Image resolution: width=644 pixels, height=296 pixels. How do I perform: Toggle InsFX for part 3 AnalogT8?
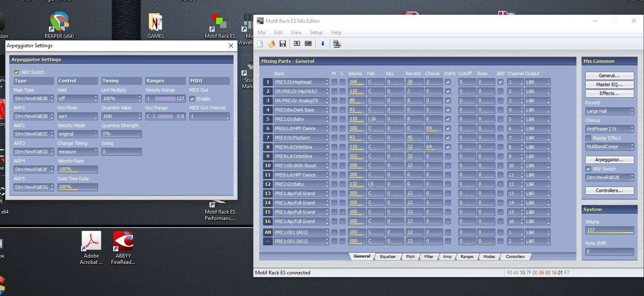pos(448,100)
